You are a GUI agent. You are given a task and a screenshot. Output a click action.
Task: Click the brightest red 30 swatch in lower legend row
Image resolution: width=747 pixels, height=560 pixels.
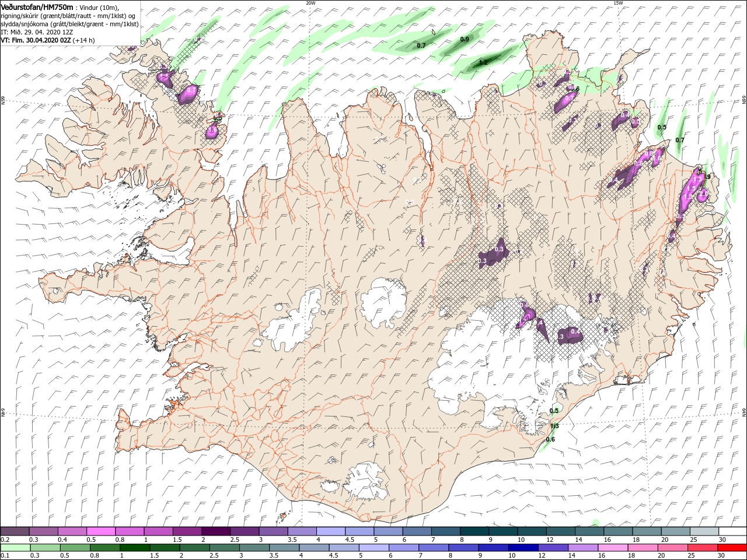732,548
